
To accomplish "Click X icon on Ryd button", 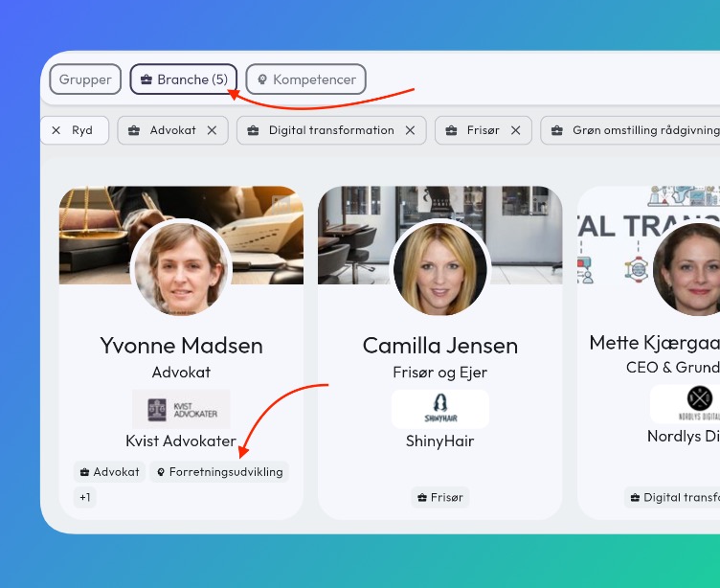I will [x=56, y=130].
